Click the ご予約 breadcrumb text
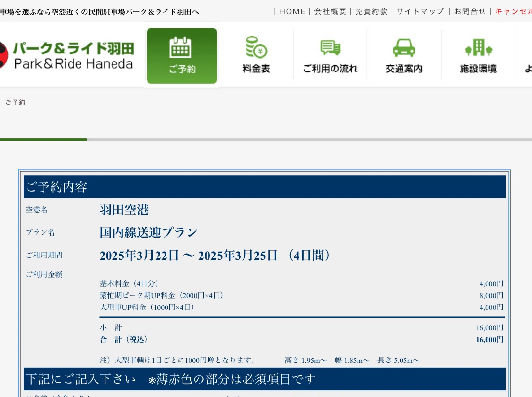The width and height of the screenshot is (532, 397). coord(15,102)
